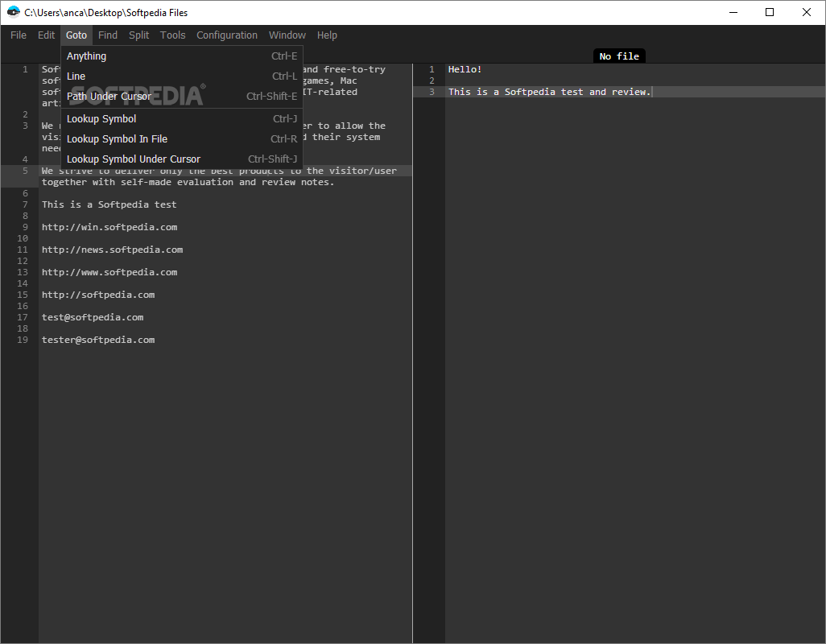Close the editor window
The height and width of the screenshot is (644, 826).
(x=807, y=12)
